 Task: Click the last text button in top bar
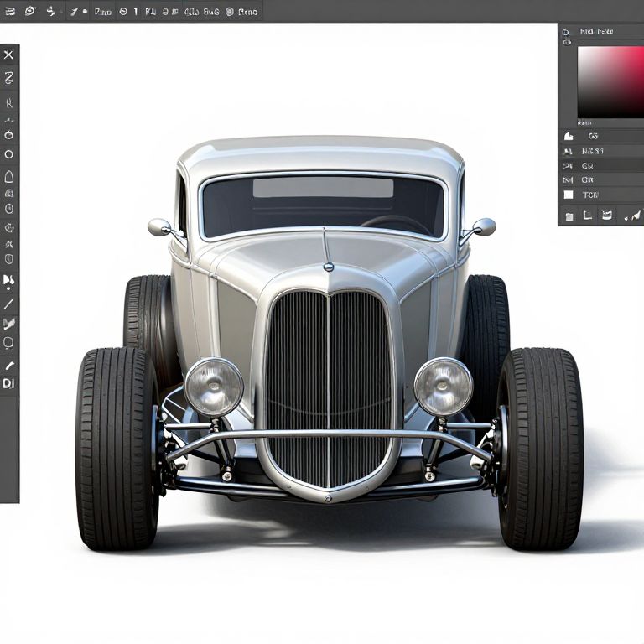247,12
